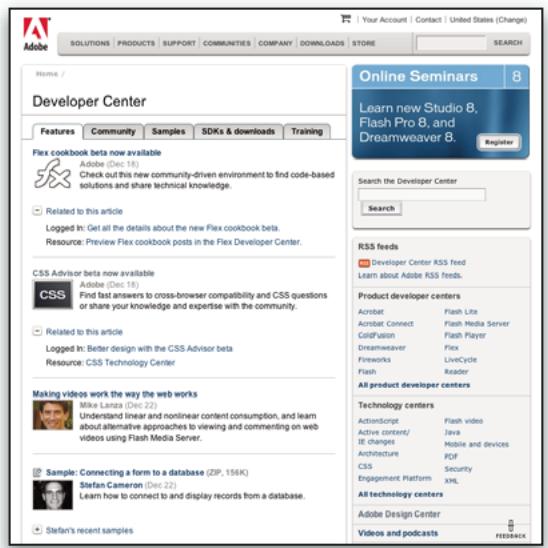Click Register on the Online Seminars banner

(499, 142)
